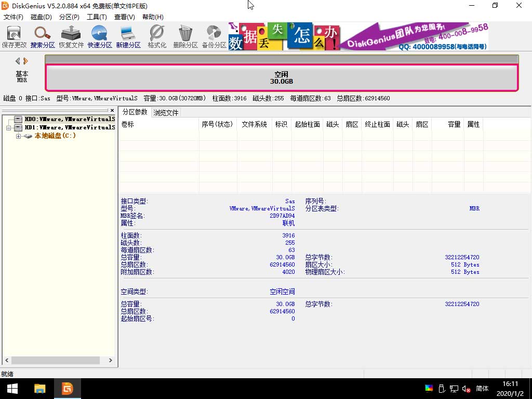532x399 pixels.
Task: Click the local disk C: volume icon
Action: [28, 136]
